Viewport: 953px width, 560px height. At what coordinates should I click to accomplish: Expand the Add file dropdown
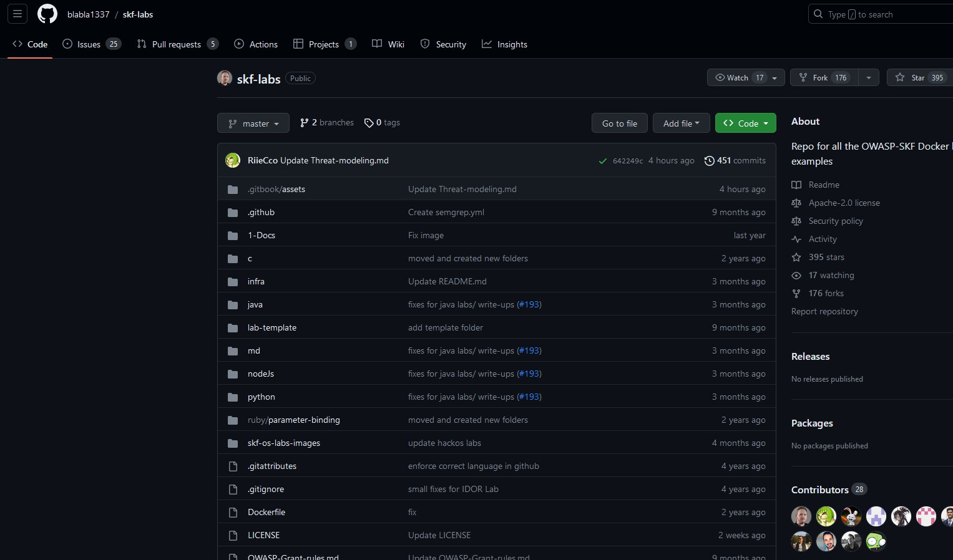tap(682, 123)
